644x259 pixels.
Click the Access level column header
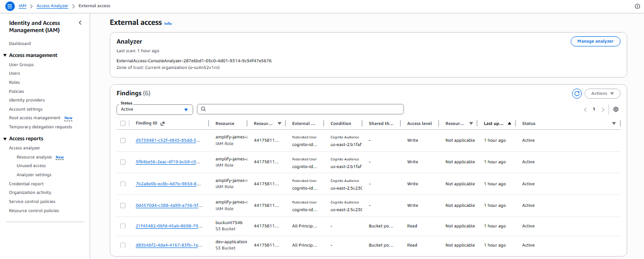tap(419, 124)
